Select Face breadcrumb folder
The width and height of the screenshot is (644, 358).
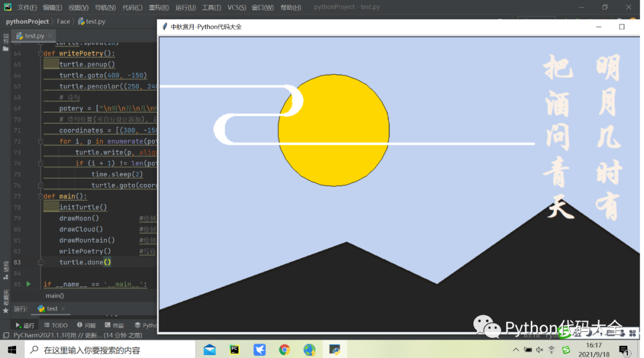coord(63,21)
